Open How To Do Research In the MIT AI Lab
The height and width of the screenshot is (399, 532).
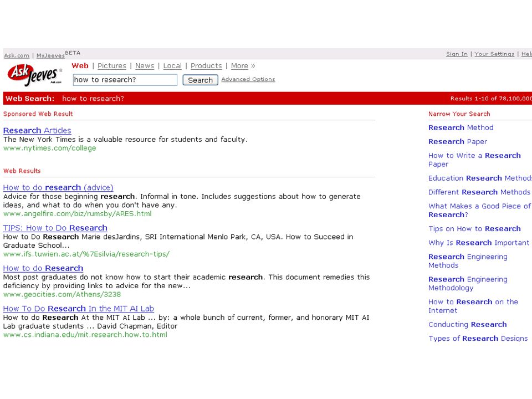click(x=78, y=309)
